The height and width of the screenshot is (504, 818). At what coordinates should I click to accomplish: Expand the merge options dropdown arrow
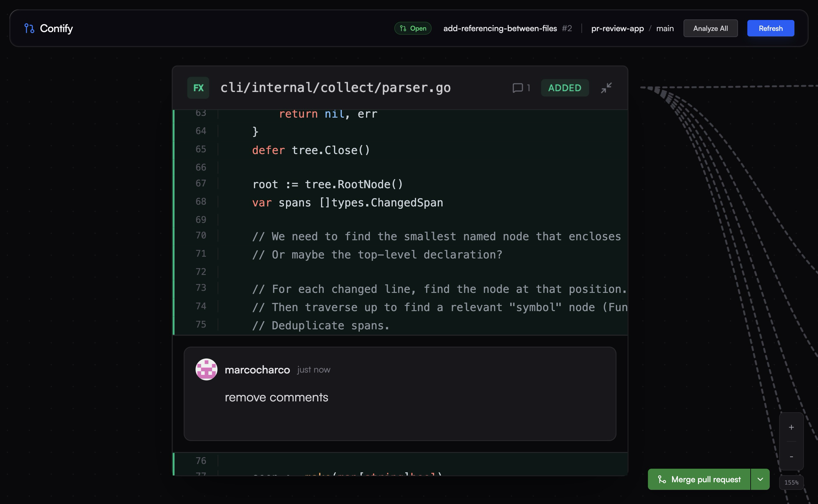point(760,479)
